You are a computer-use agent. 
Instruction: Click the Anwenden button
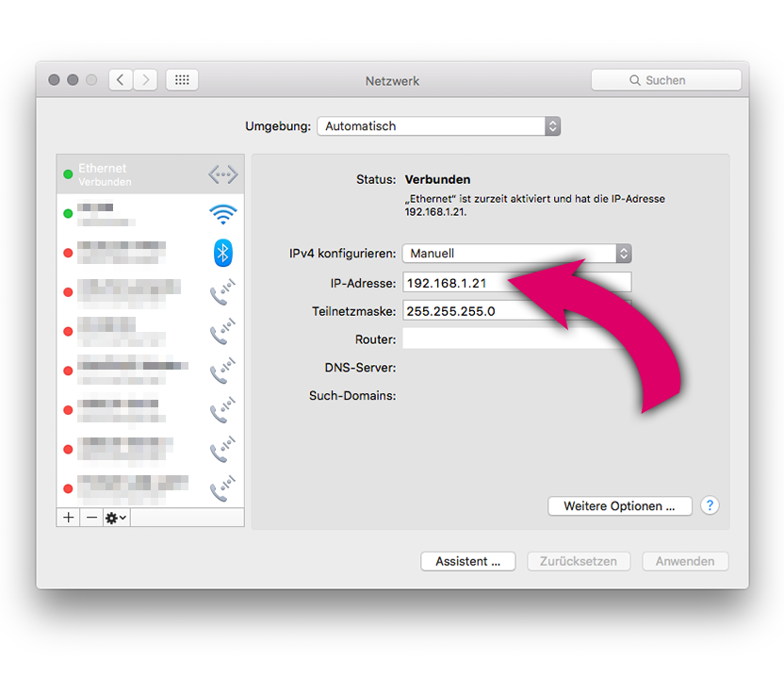point(684,561)
